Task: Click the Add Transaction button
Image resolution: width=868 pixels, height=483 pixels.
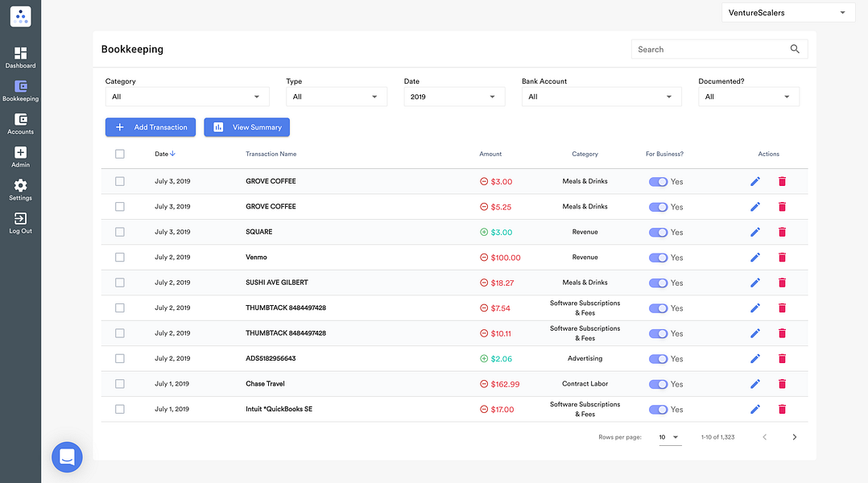Action: (151, 127)
